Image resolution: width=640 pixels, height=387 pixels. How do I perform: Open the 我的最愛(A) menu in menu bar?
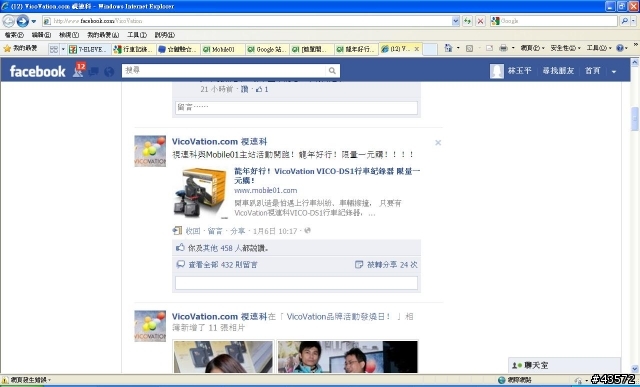[x=103, y=35]
